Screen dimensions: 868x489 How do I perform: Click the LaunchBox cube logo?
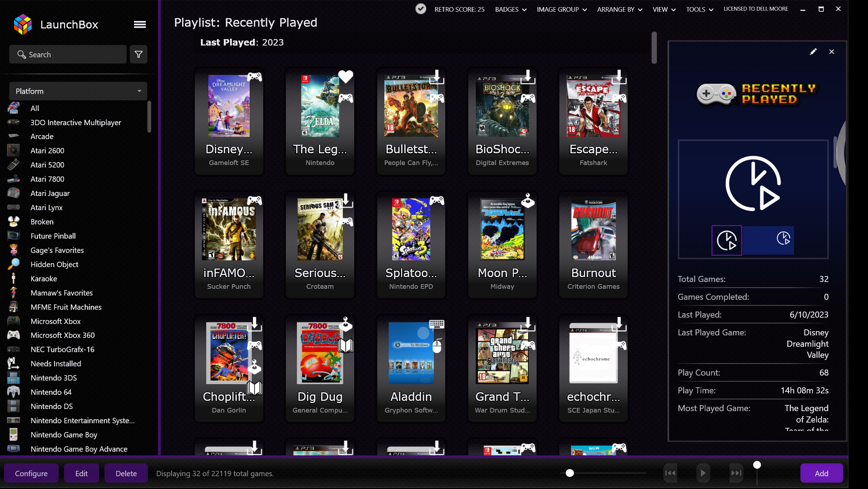[x=23, y=24]
